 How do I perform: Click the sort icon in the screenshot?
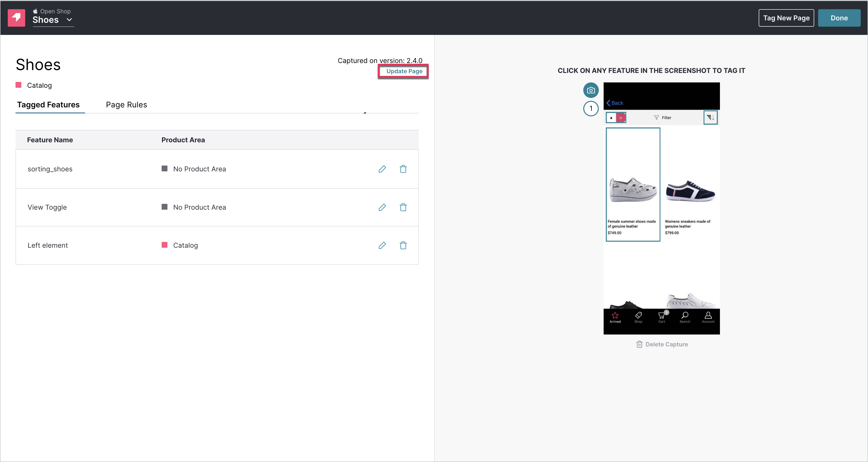click(x=710, y=118)
